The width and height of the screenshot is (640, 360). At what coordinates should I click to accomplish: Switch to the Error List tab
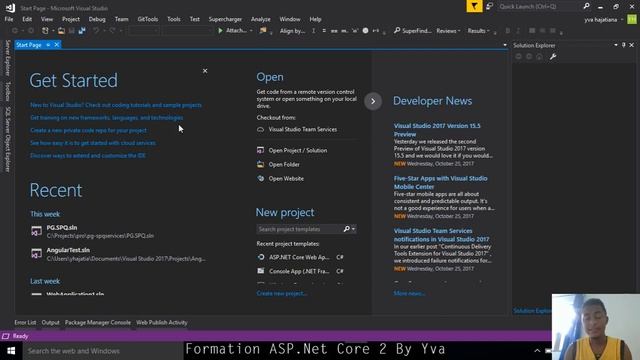[25, 322]
